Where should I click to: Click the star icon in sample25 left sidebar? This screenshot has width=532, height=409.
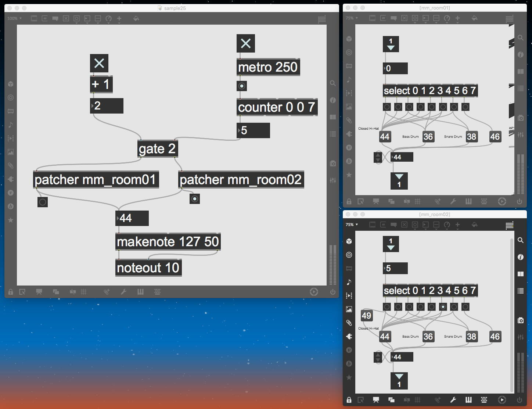(11, 220)
